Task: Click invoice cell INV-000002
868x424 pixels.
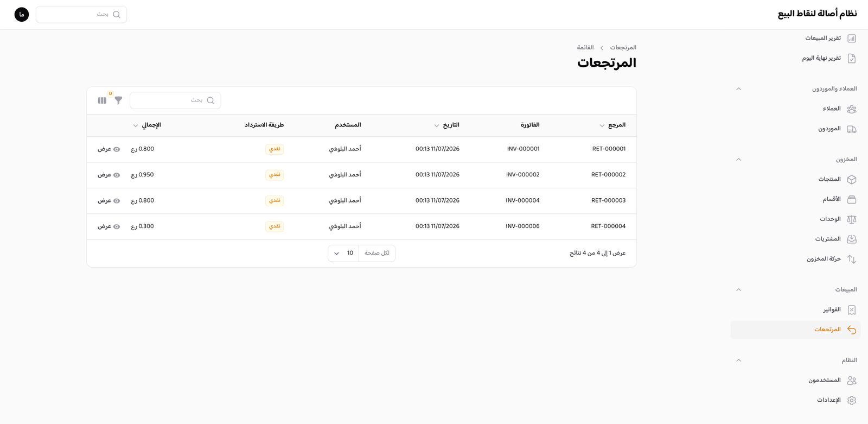Action: click(x=522, y=175)
